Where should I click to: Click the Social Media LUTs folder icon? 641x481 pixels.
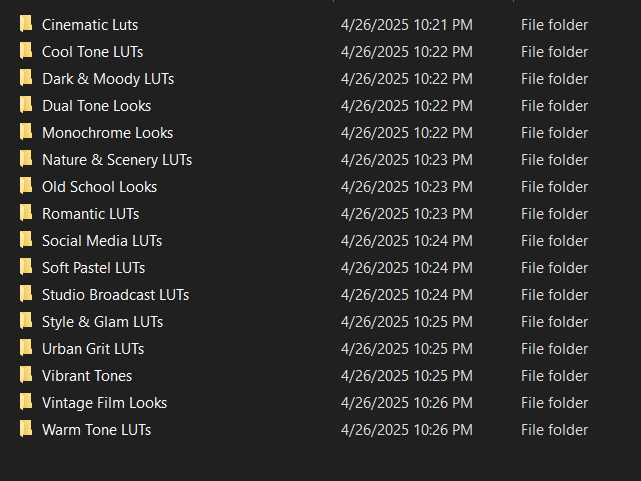26,240
